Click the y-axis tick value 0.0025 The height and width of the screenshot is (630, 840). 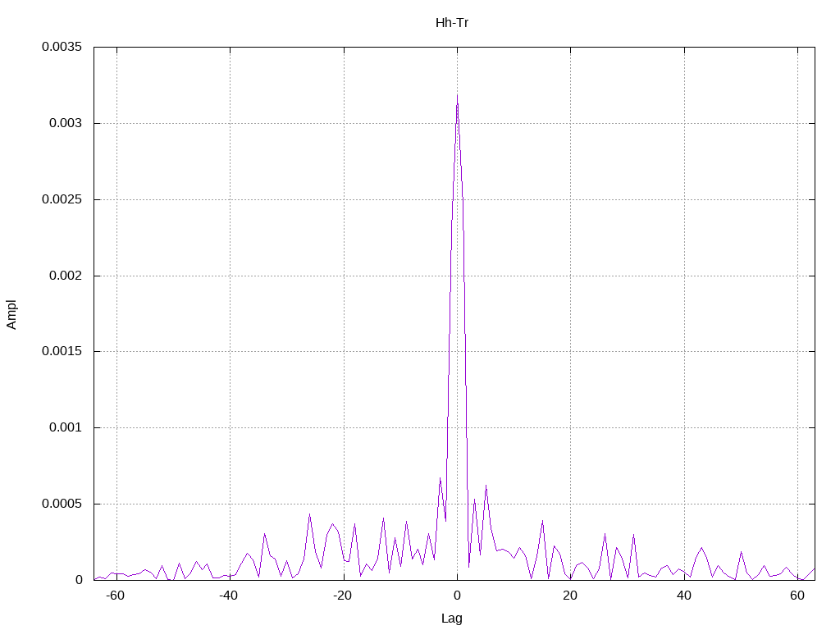(62, 199)
